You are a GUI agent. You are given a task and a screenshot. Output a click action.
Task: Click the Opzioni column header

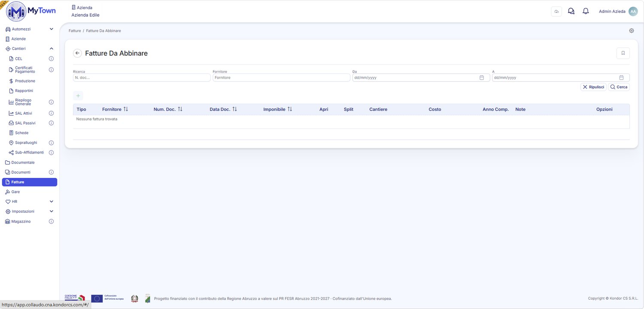pos(605,110)
